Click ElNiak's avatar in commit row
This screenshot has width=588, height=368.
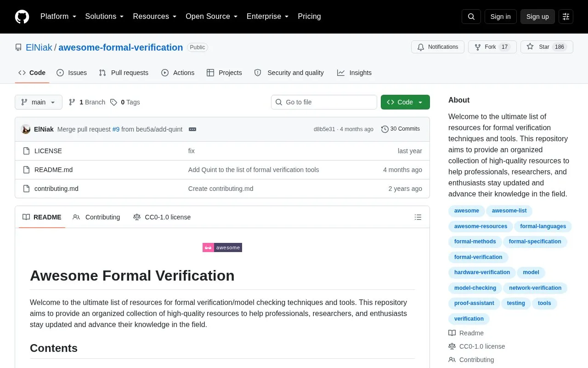click(x=26, y=129)
